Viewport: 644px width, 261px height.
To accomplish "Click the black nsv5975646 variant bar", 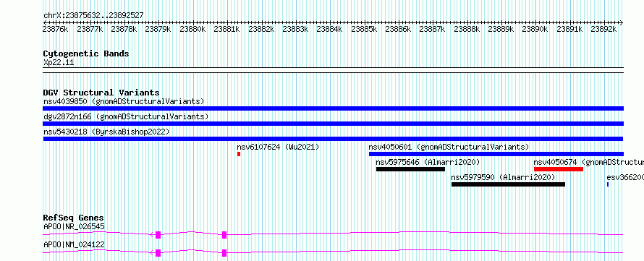I will click(410, 169).
